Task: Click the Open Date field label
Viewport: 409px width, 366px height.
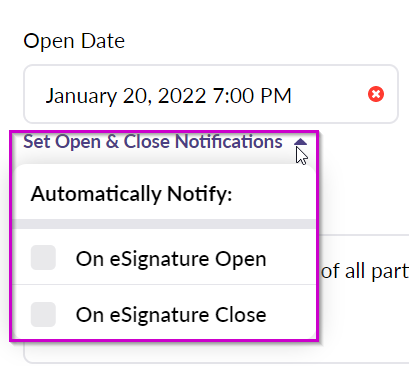Action: (x=74, y=41)
